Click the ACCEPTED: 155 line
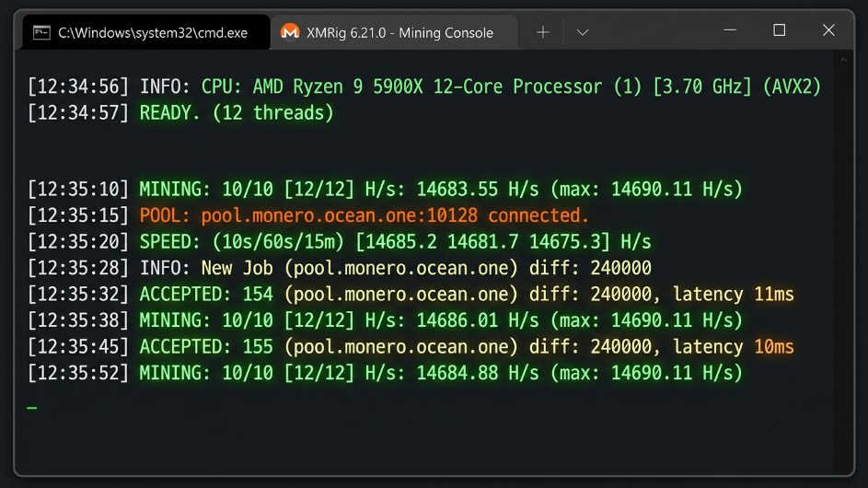Image resolution: width=868 pixels, height=488 pixels. pos(411,347)
